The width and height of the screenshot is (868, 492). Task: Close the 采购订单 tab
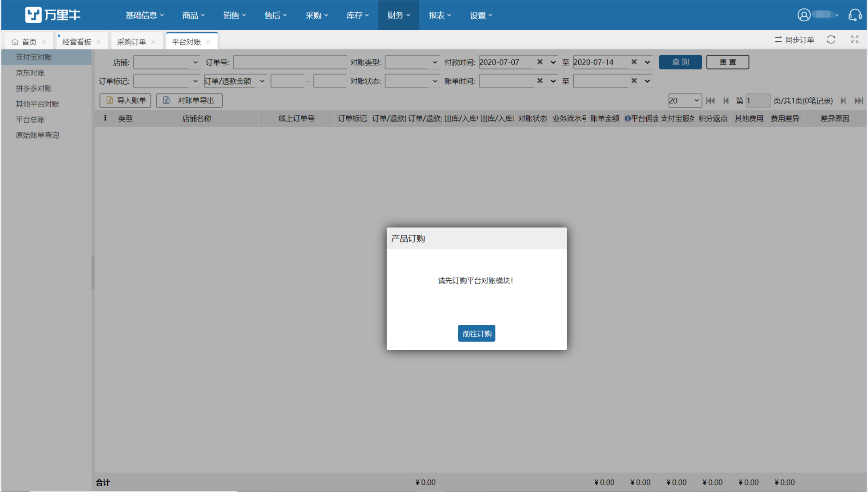(x=153, y=42)
